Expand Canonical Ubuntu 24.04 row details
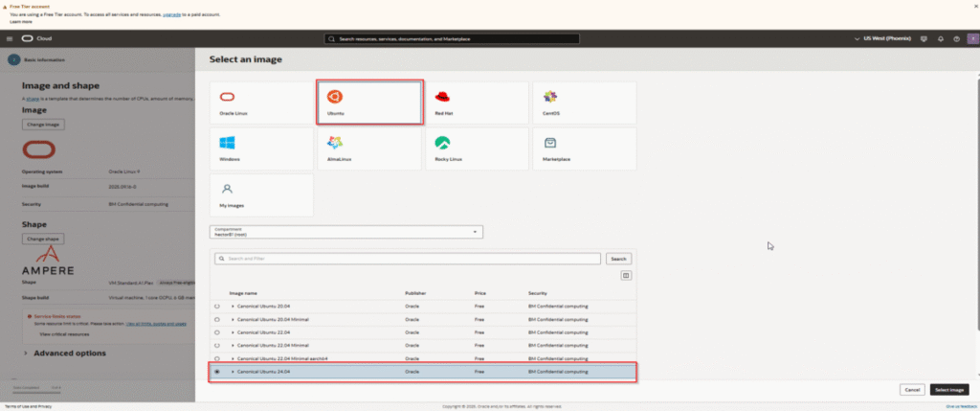980x411 pixels. click(232, 371)
